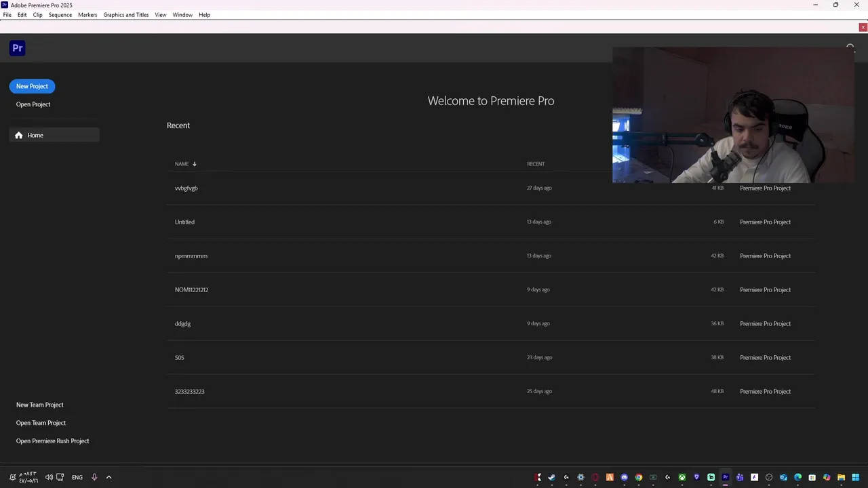This screenshot has height=488, width=868.
Task: Open recent project NOM11221212
Action: (491, 289)
